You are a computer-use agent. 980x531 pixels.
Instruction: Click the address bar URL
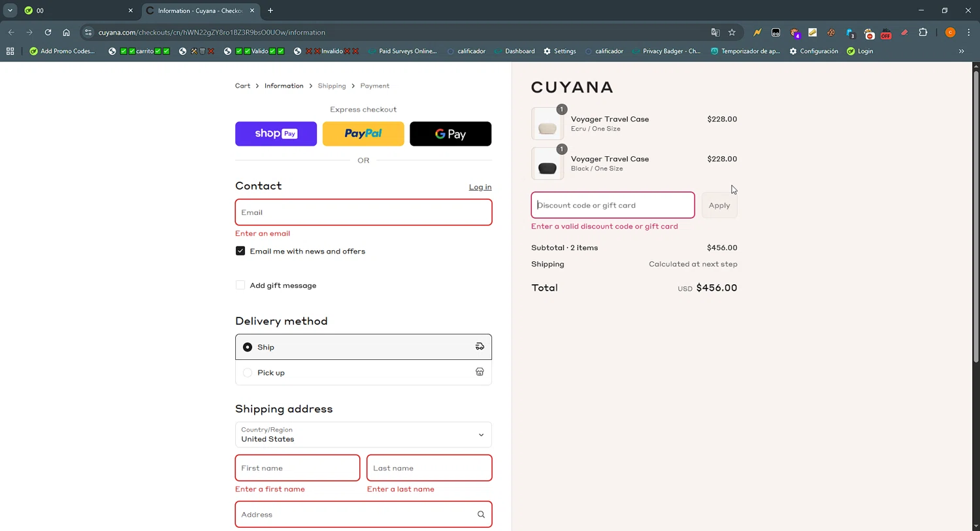[x=212, y=32]
